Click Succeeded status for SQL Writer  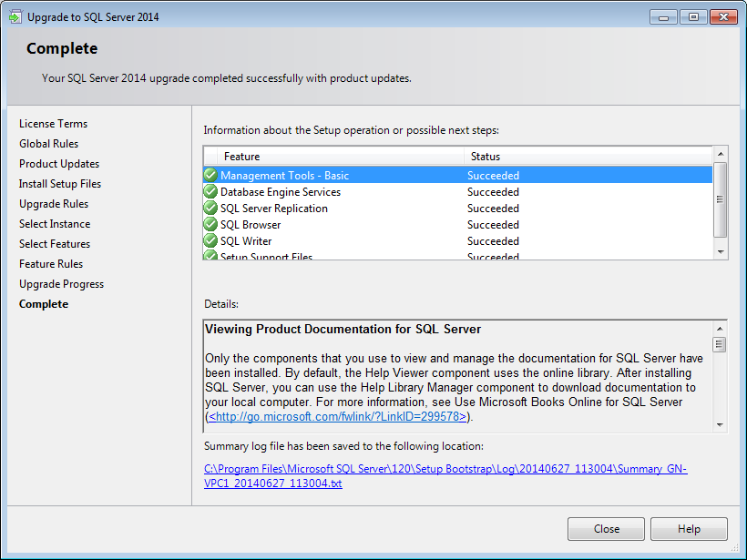click(493, 241)
